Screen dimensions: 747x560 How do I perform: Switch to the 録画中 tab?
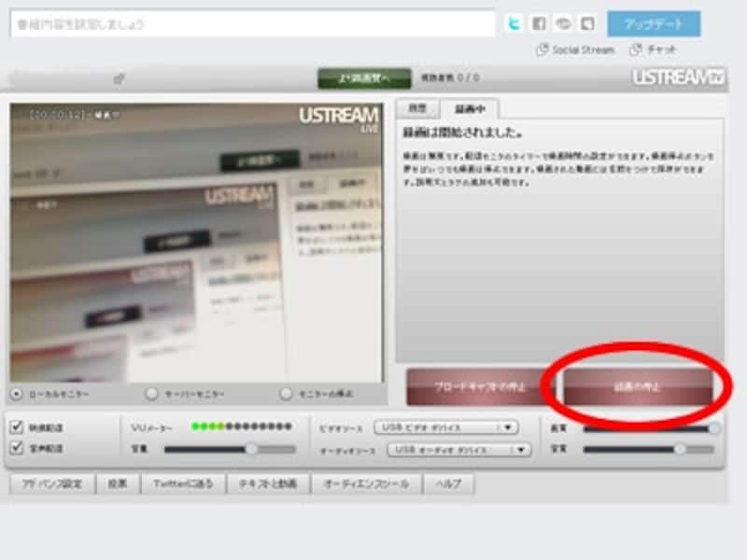coord(470,109)
